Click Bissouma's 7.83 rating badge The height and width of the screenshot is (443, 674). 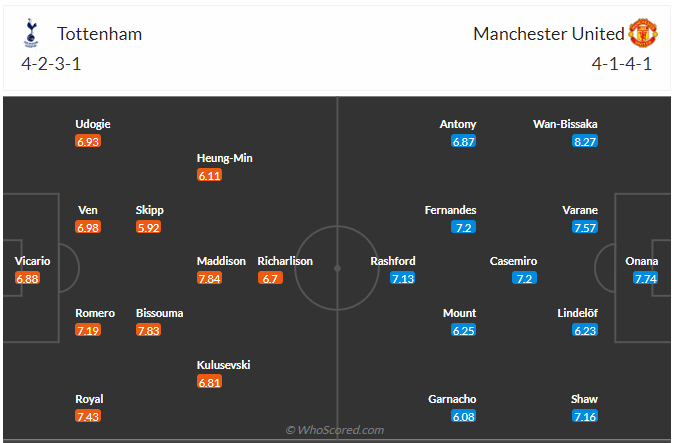click(x=150, y=329)
